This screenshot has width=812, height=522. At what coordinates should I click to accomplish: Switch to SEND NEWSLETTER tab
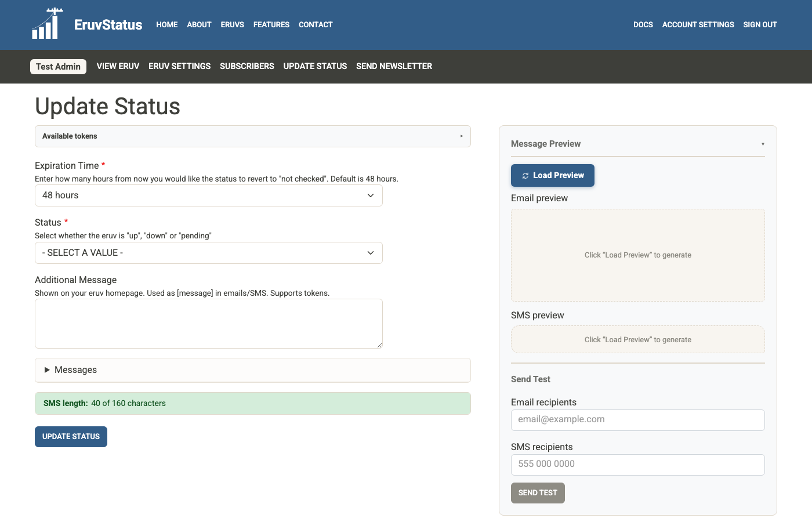[x=394, y=66]
